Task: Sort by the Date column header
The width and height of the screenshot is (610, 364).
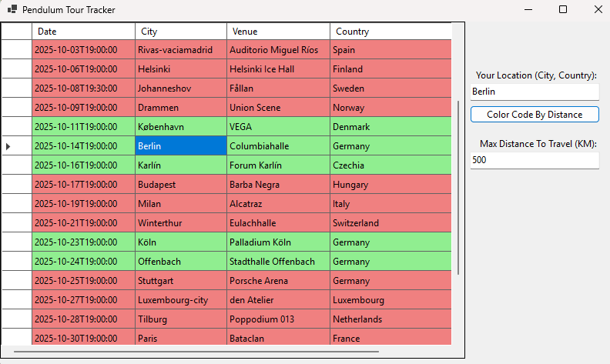Action: [84, 32]
